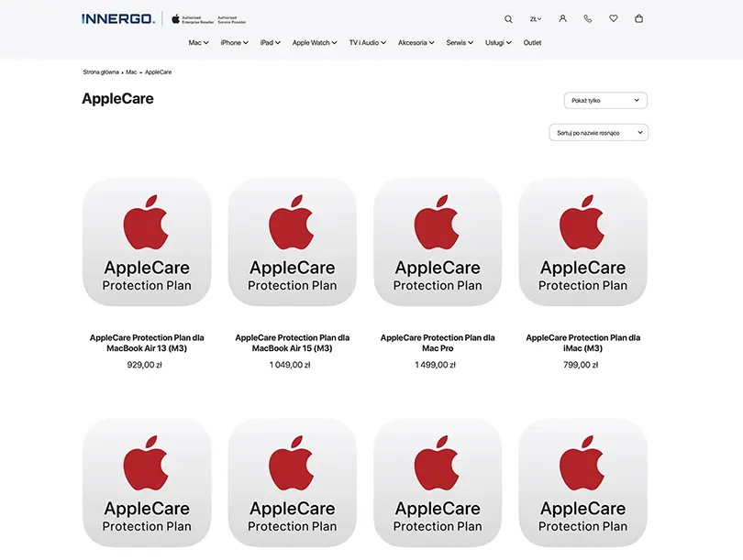The image size is (743, 560).
Task: Expand the Pokaż tylko filter dropdown
Action: (604, 100)
